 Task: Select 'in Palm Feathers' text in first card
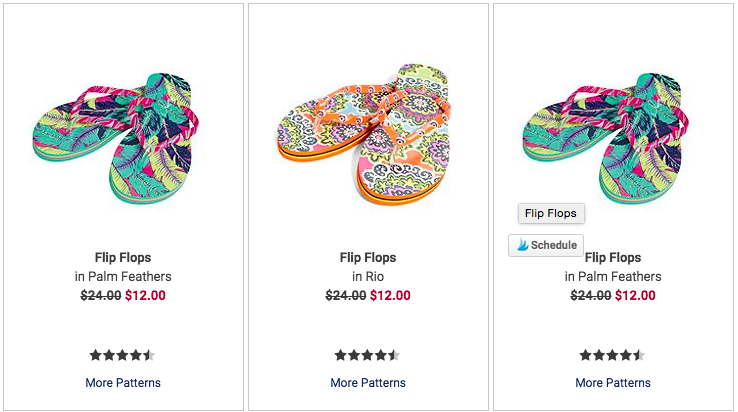pos(123,276)
